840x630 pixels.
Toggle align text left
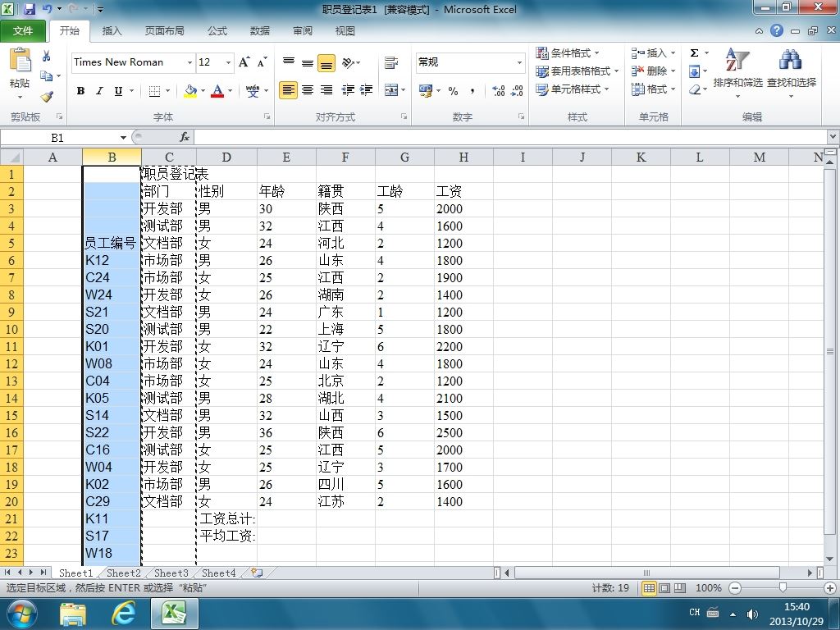point(288,90)
